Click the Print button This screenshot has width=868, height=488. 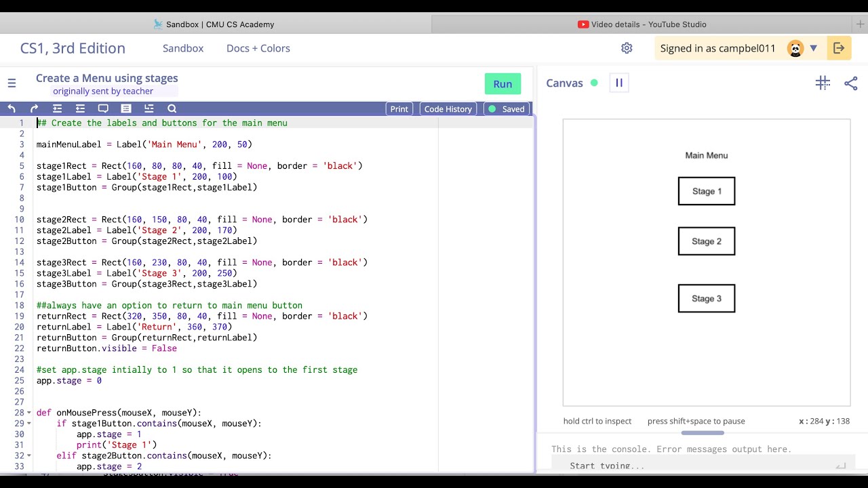(399, 108)
